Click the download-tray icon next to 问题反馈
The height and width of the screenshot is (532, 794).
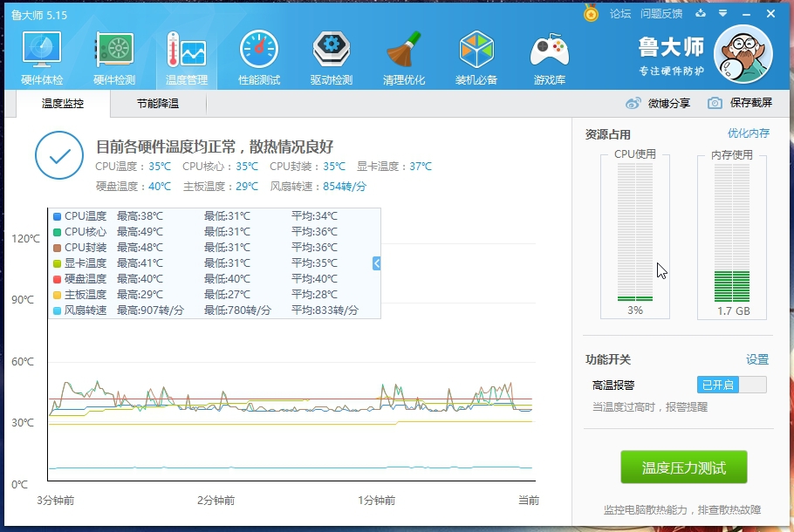701,14
